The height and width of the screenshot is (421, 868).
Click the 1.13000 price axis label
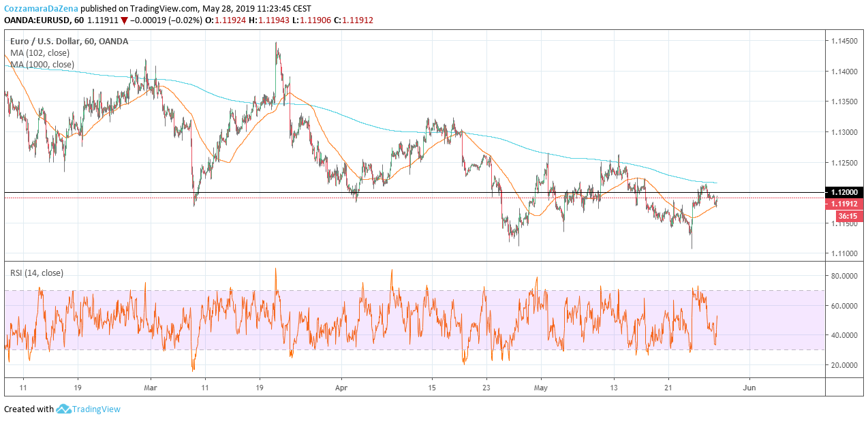(843, 132)
